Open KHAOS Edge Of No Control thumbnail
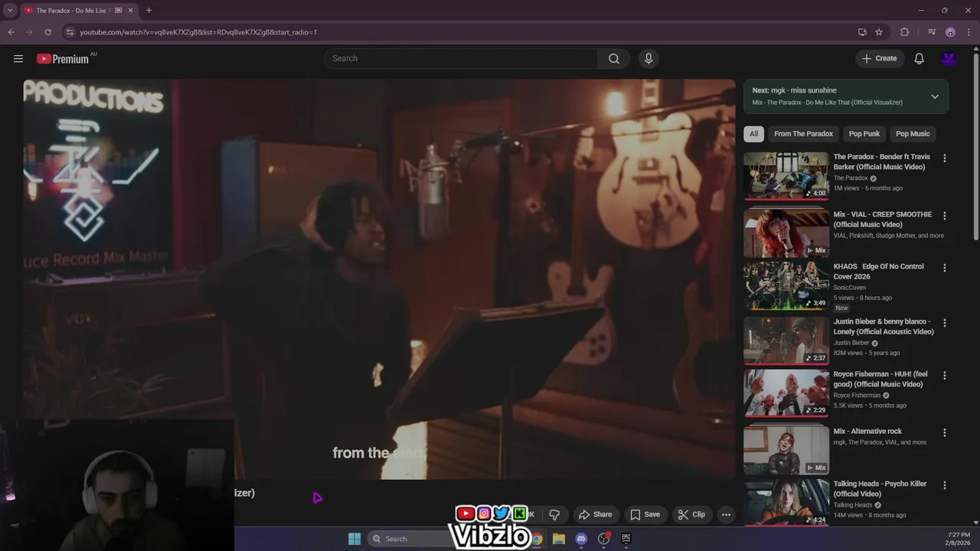This screenshot has width=980, height=551. 786,285
